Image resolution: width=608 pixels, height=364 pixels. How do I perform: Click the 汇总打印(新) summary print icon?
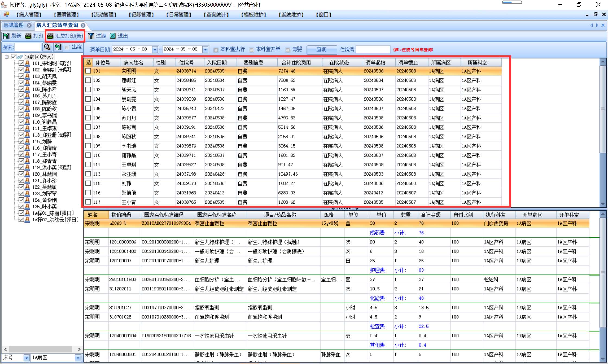coord(50,36)
